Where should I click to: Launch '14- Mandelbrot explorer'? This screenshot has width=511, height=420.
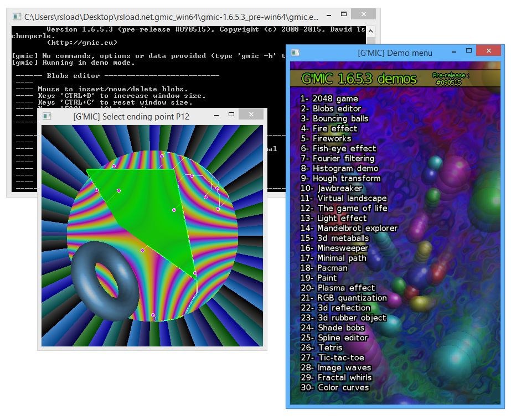coord(349,228)
